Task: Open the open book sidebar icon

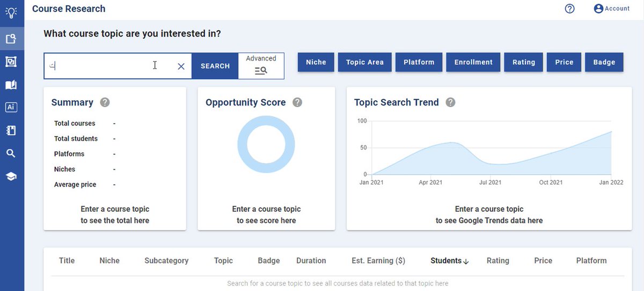Action: pyautogui.click(x=11, y=85)
